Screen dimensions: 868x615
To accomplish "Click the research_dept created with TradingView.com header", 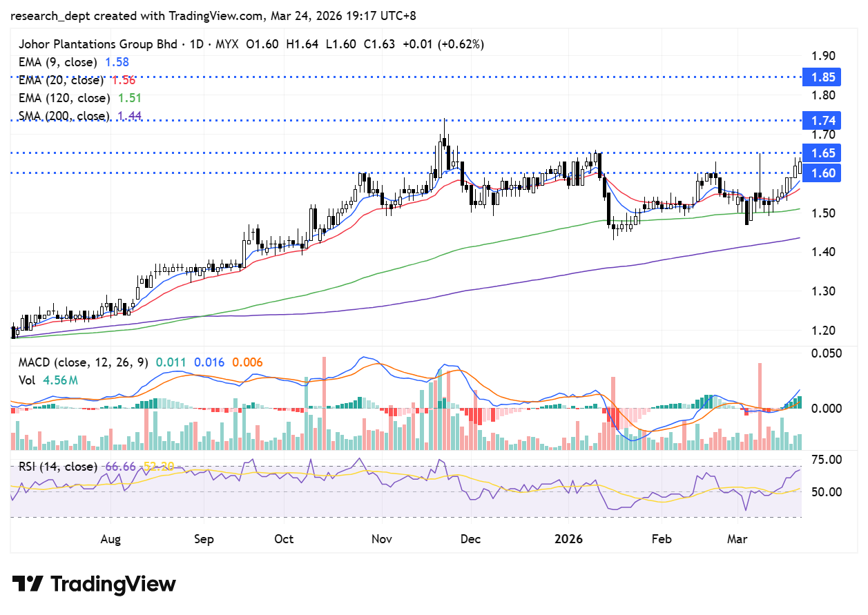I will point(214,15).
